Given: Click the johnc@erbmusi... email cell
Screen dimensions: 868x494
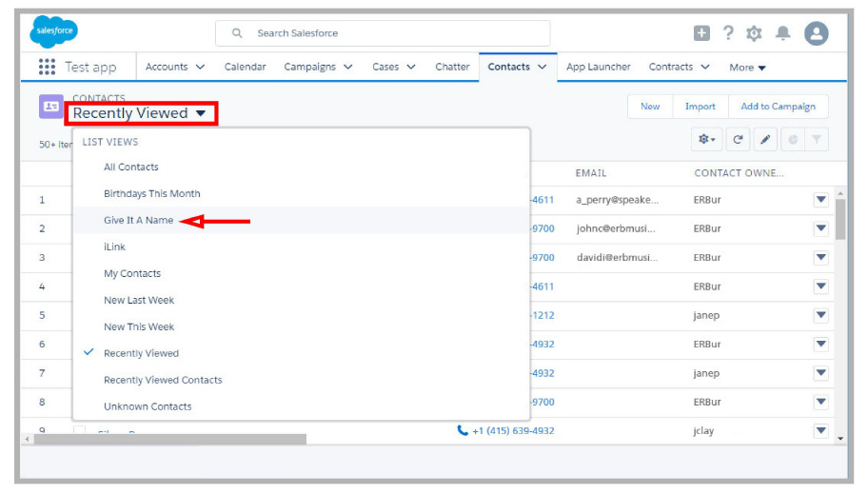Looking at the screenshot, I should (x=616, y=228).
